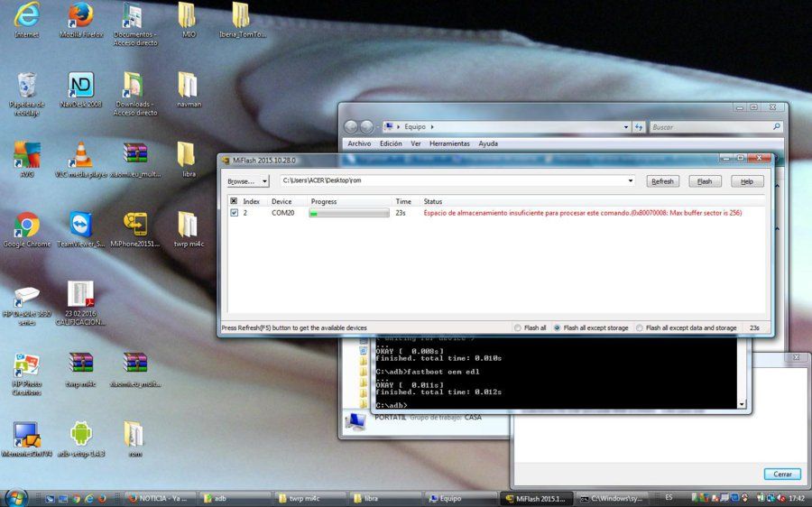The height and width of the screenshot is (507, 812).
Task: Select the twrp mi4c WinRAR archive
Action: point(81,370)
